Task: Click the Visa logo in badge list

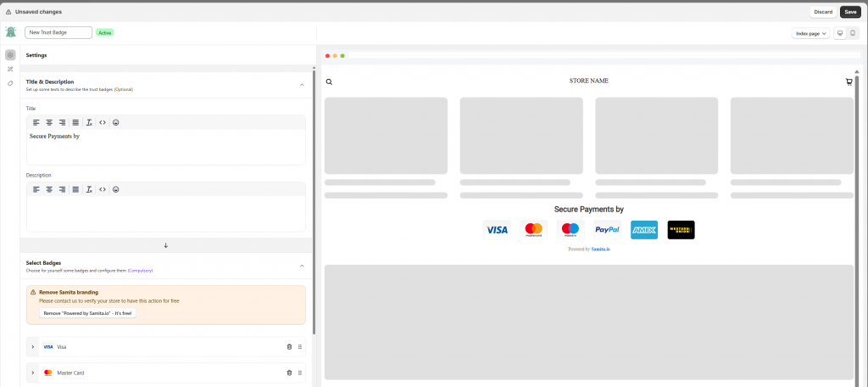Action: coord(48,347)
